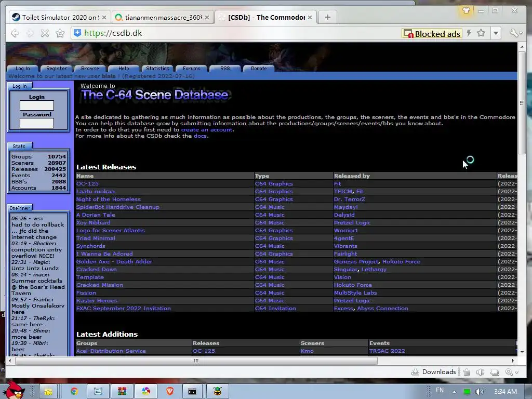Stop page loading with the X button
Screen dimensions: 532x399
45,33
